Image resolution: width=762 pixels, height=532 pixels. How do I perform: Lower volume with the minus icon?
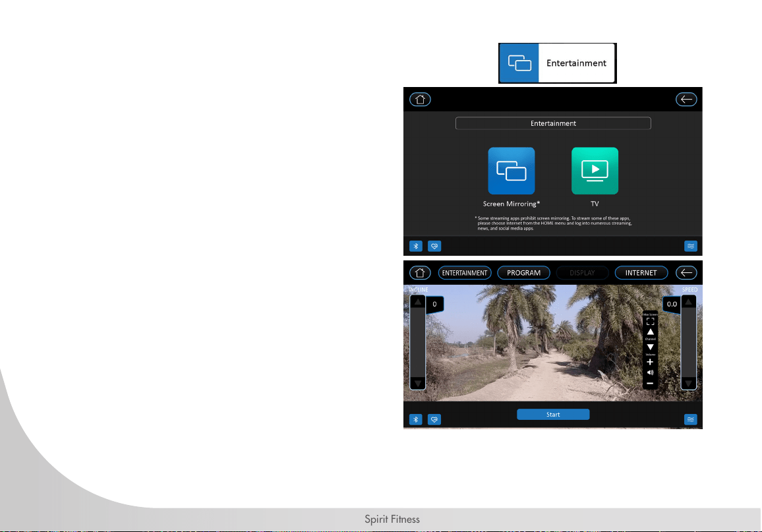point(650,383)
